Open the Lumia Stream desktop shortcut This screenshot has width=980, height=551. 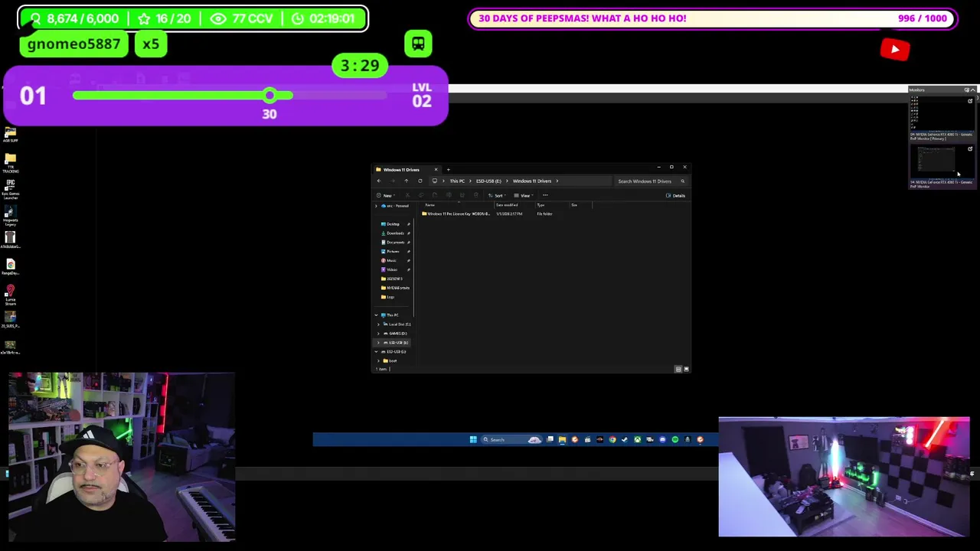11,295
